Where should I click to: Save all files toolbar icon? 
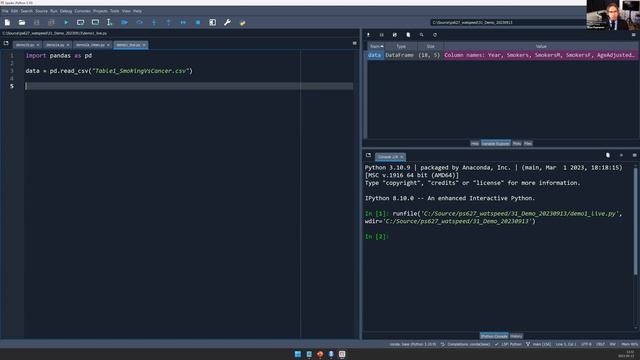tap(51, 22)
